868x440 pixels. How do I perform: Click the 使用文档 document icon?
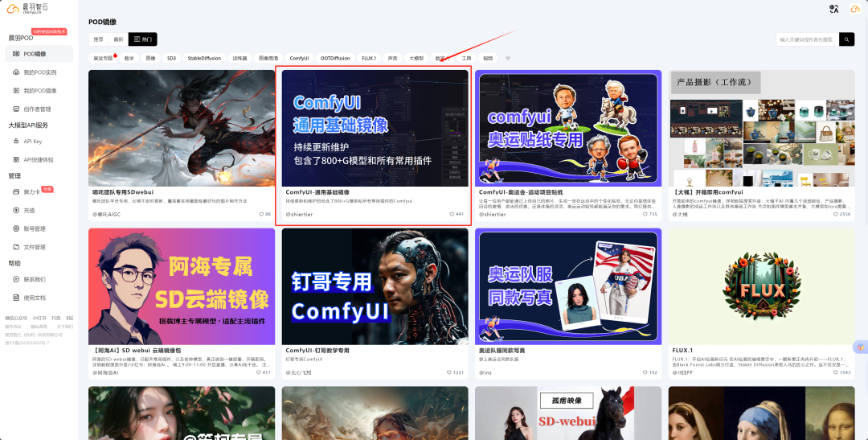(x=16, y=298)
